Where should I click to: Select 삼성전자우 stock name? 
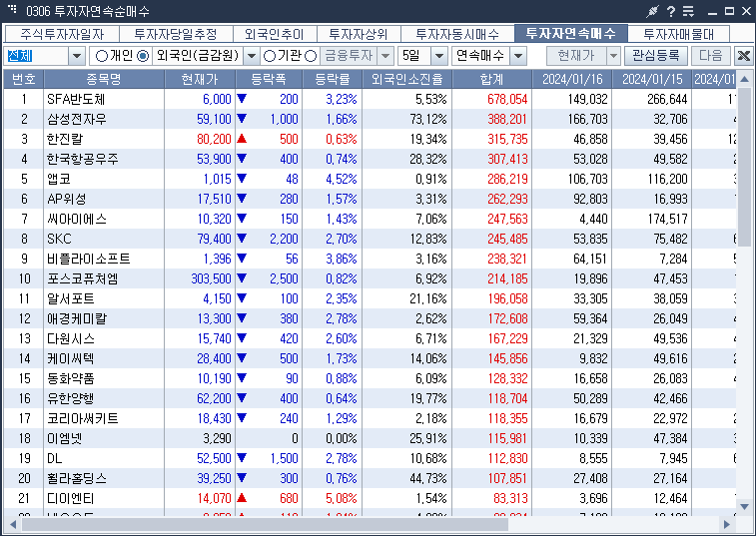77,119
